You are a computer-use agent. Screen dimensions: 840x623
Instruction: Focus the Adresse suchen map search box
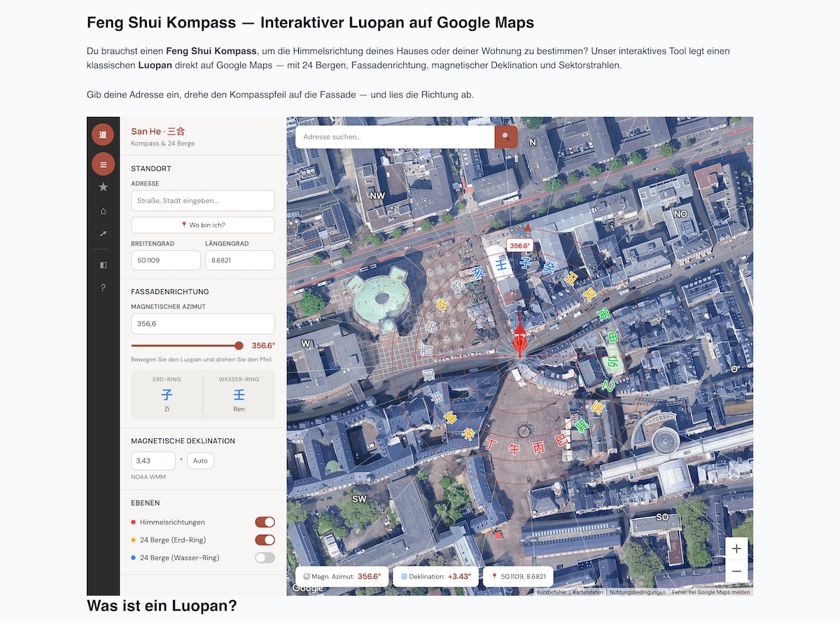[x=395, y=137]
